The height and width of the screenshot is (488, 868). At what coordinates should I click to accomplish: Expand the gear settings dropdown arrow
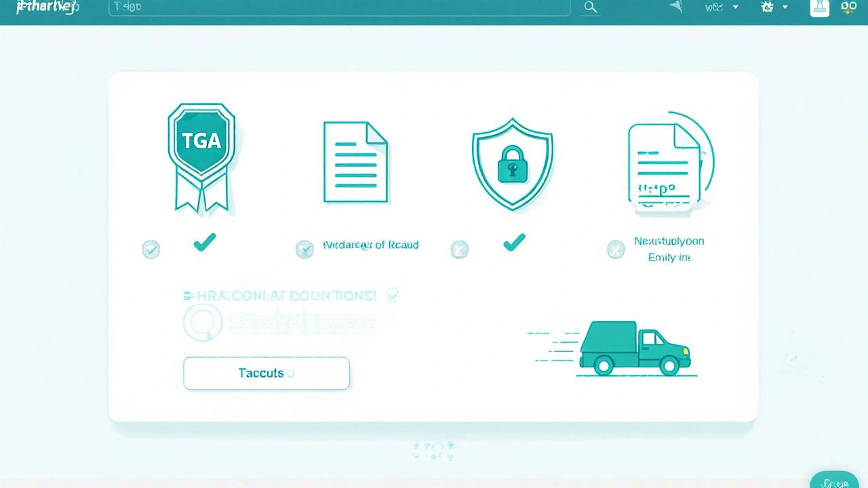tap(785, 7)
